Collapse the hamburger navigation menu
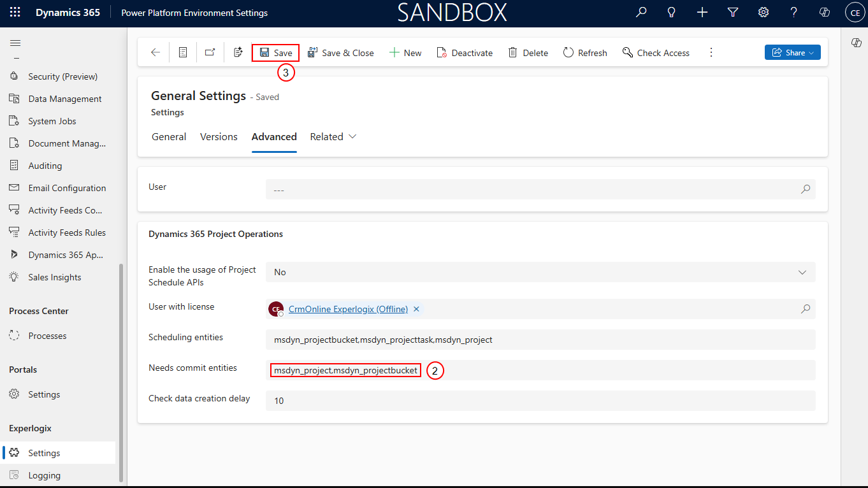868x488 pixels. [x=15, y=43]
